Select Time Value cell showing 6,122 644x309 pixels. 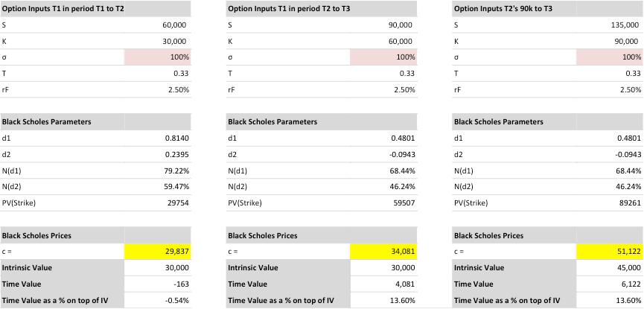[x=610, y=284]
